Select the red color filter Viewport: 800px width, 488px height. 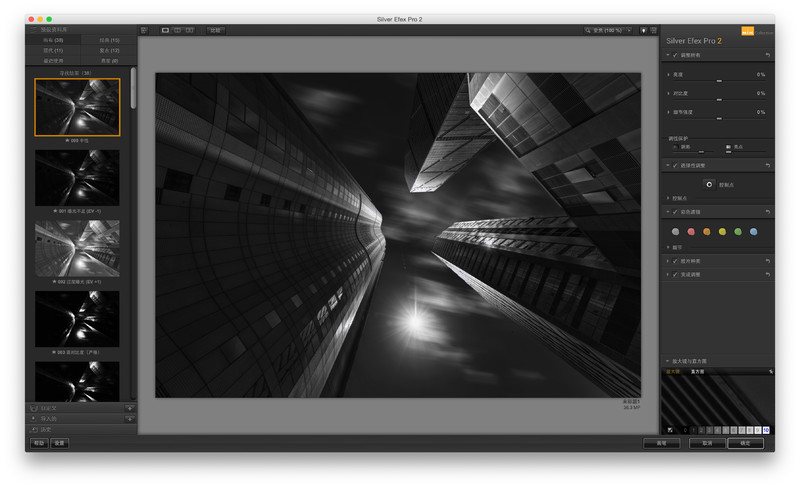(691, 232)
